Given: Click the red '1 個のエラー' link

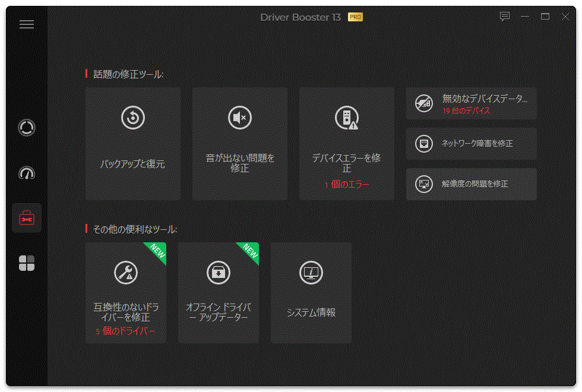Looking at the screenshot, I should point(346,183).
